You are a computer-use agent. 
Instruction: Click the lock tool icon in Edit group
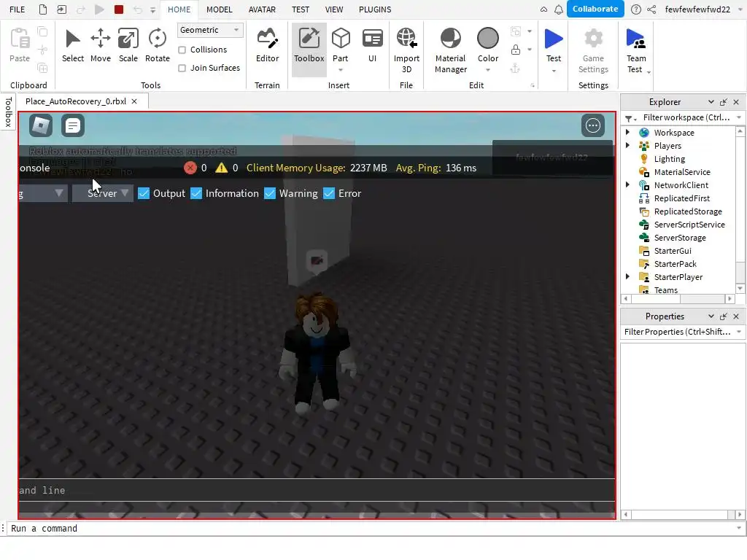pyautogui.click(x=516, y=50)
